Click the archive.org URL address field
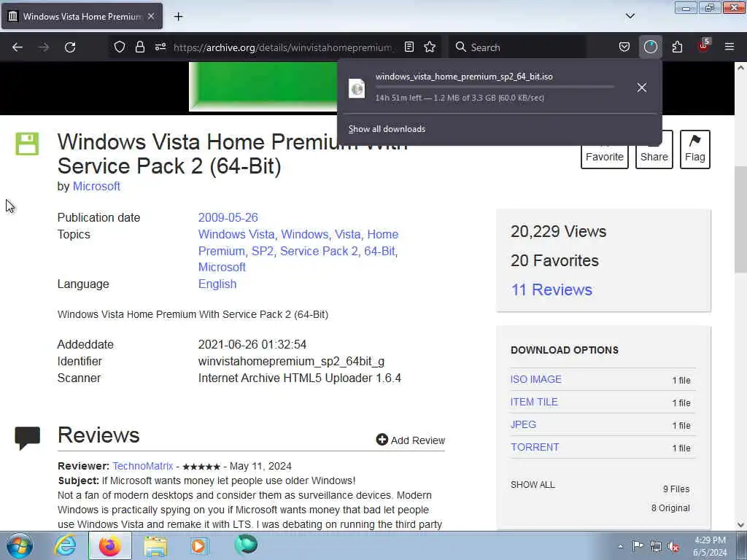747x560 pixels. pos(284,47)
